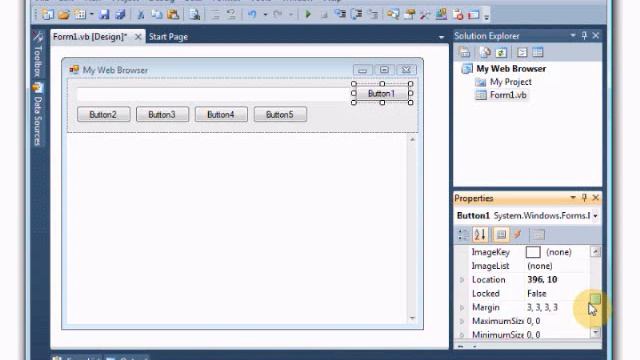Click the Find in Files icon

click(x=195, y=15)
